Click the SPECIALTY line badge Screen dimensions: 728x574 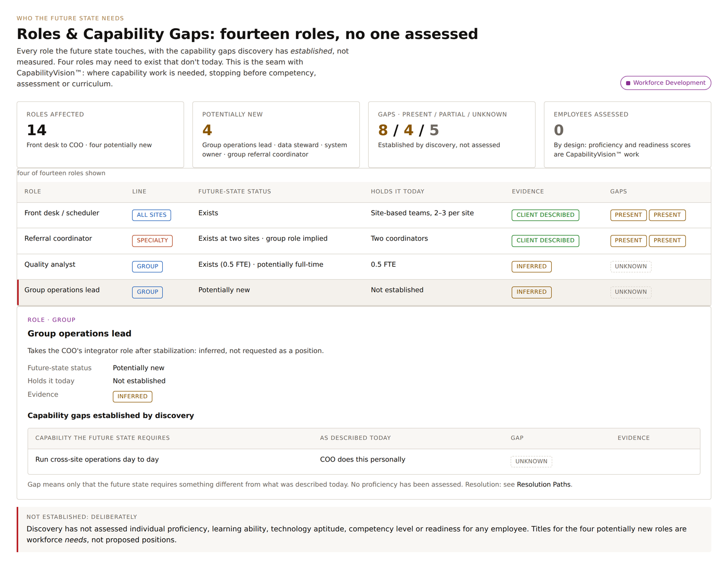click(152, 241)
